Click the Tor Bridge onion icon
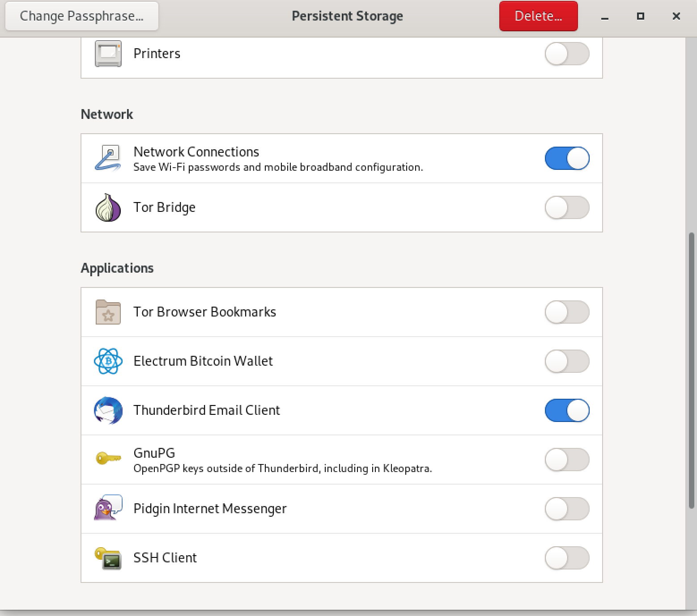The image size is (697, 616). pyautogui.click(x=107, y=207)
